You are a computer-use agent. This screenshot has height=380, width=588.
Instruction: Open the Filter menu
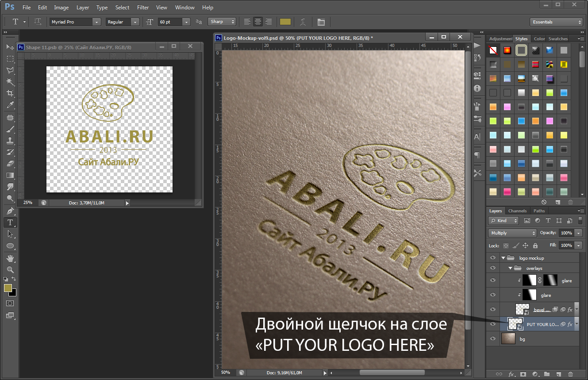143,8
